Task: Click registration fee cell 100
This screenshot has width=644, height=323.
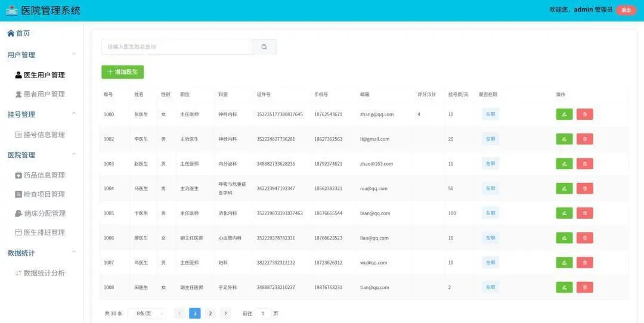Action: pos(452,213)
